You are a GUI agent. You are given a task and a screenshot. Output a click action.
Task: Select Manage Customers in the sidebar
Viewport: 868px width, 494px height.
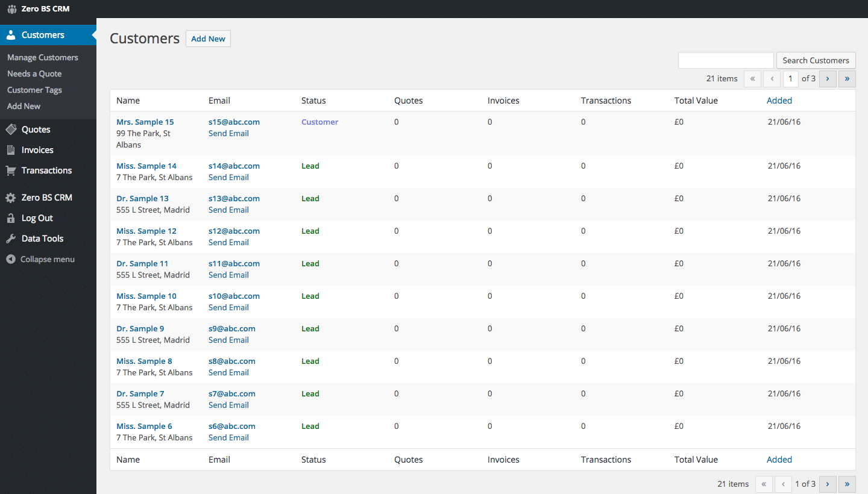pos(42,57)
